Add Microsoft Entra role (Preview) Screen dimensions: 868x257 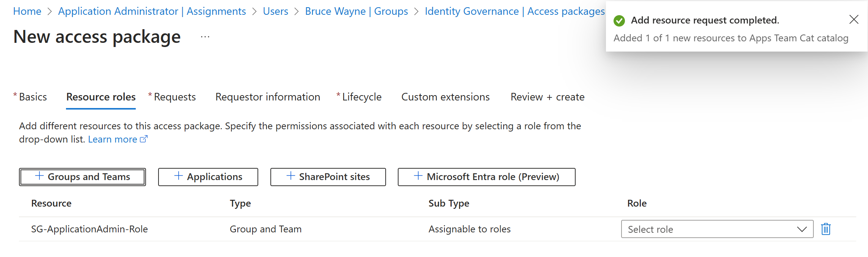(486, 177)
